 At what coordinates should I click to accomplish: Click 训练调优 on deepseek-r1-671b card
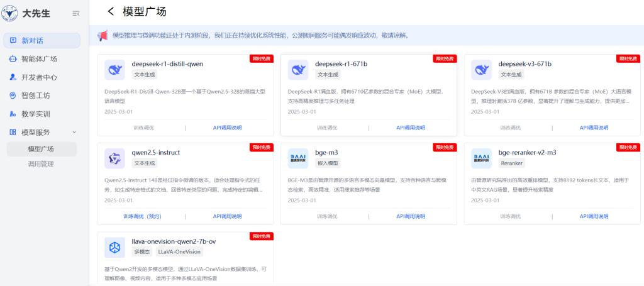coord(327,128)
